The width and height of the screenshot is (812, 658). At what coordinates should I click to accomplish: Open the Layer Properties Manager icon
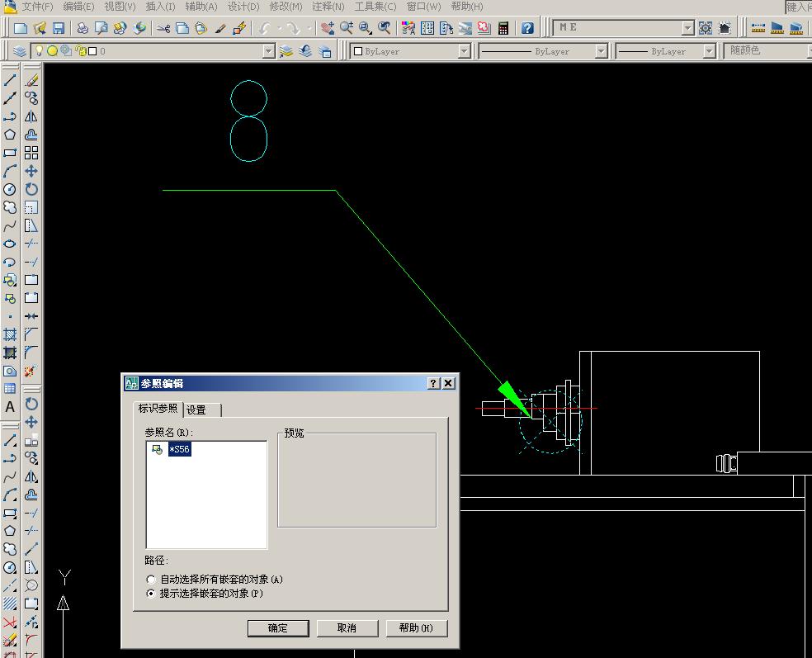click(x=20, y=51)
